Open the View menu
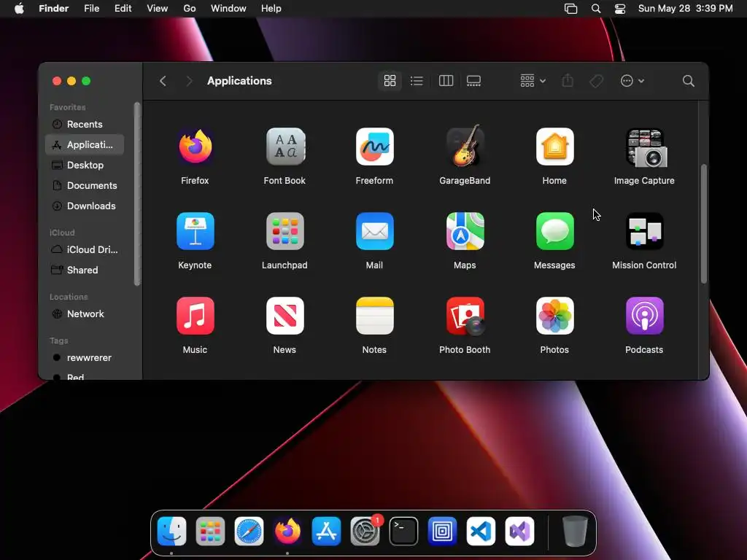This screenshot has height=560, width=747. tap(158, 8)
